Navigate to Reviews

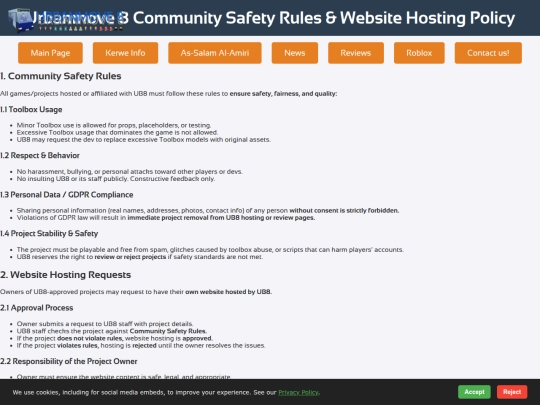click(356, 53)
